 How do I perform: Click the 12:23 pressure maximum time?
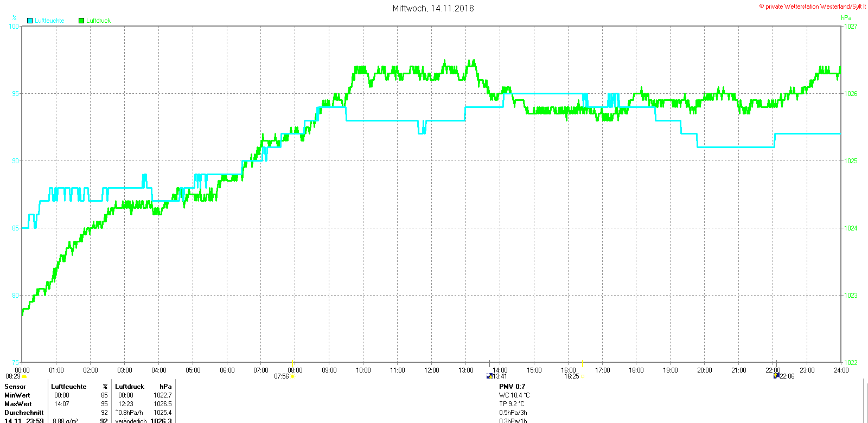tap(126, 404)
